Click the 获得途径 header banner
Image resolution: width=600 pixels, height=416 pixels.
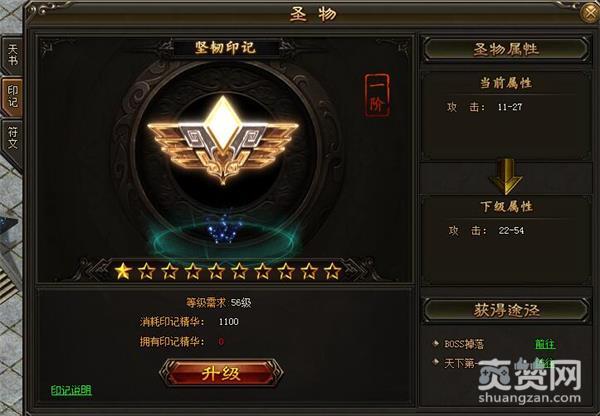click(505, 310)
